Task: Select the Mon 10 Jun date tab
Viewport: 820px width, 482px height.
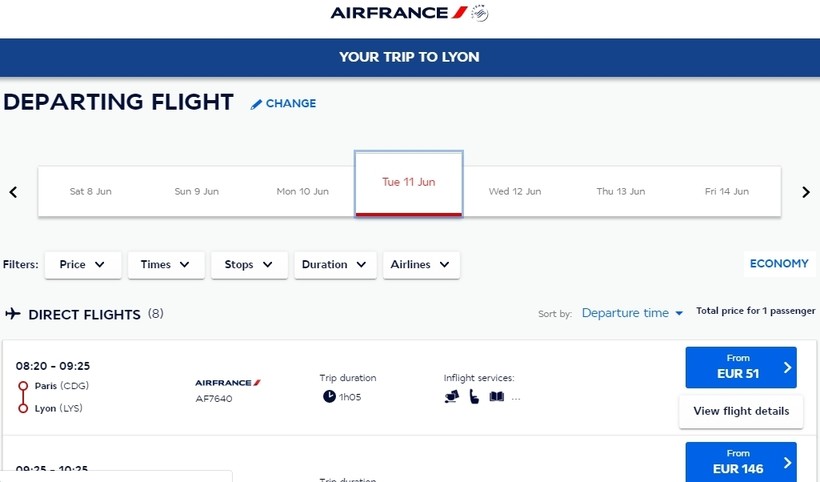Action: pyautogui.click(x=302, y=191)
